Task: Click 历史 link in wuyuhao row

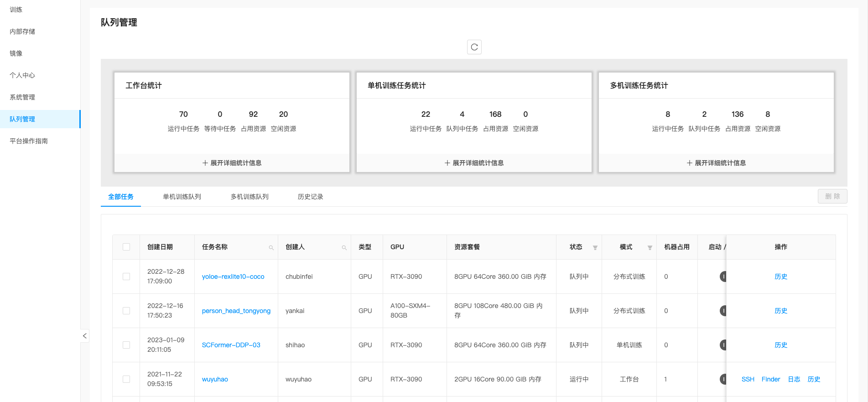Action: pos(814,379)
